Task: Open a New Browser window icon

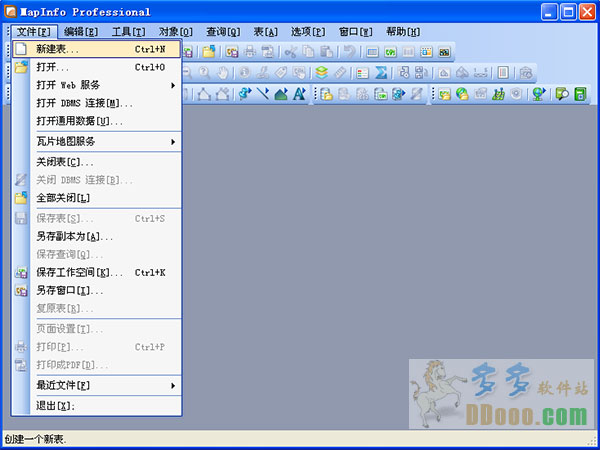Action: point(372,52)
